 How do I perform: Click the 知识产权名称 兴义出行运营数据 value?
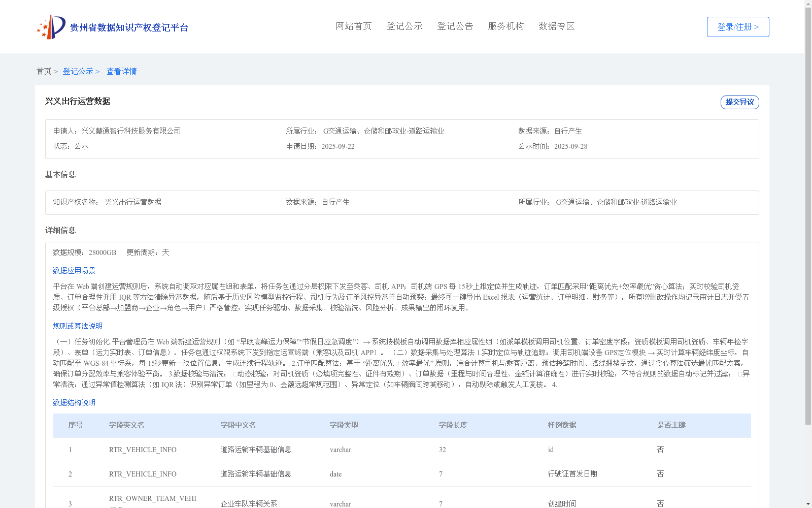133,202
